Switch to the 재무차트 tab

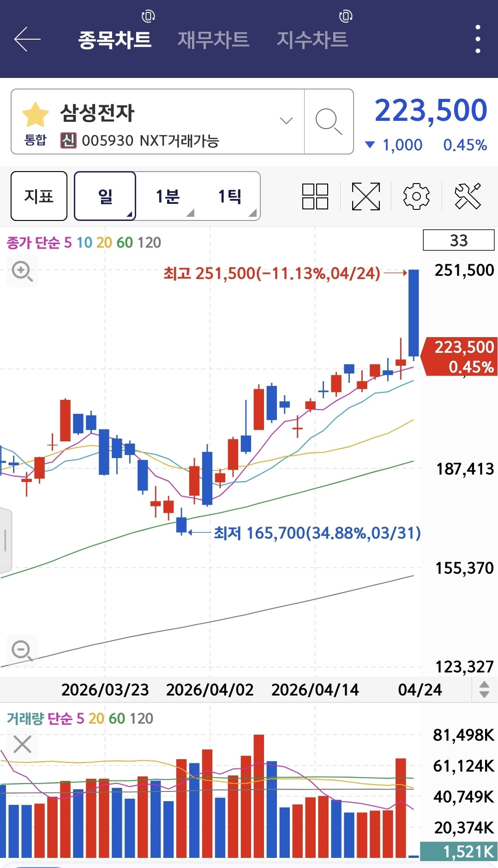[x=213, y=39]
